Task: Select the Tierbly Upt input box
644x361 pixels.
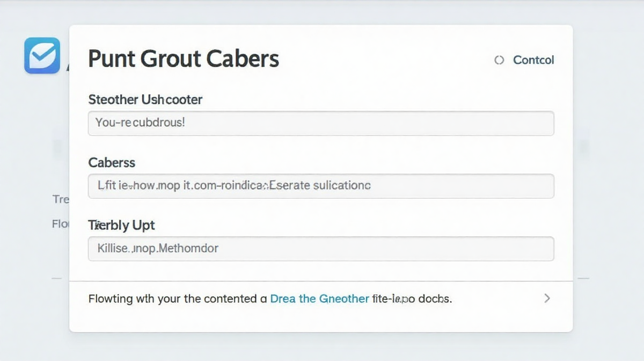Action: [x=321, y=249]
